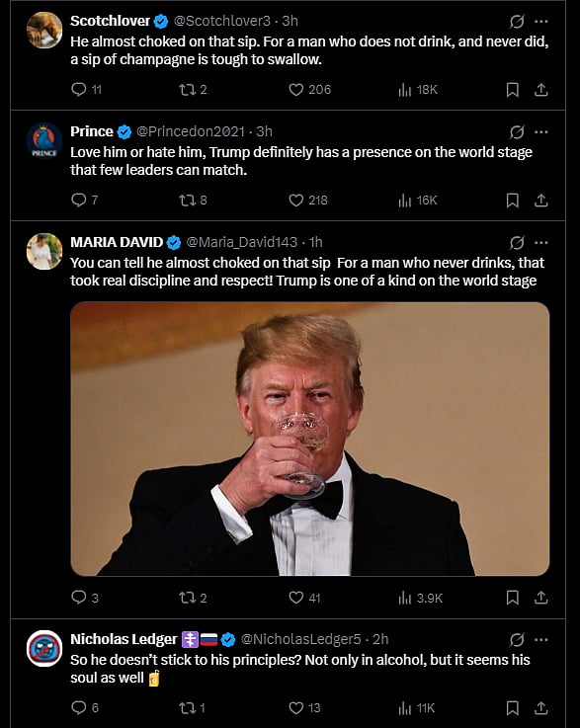
Task: Open more options on Scotchlover's tweet
Action: pos(541,22)
